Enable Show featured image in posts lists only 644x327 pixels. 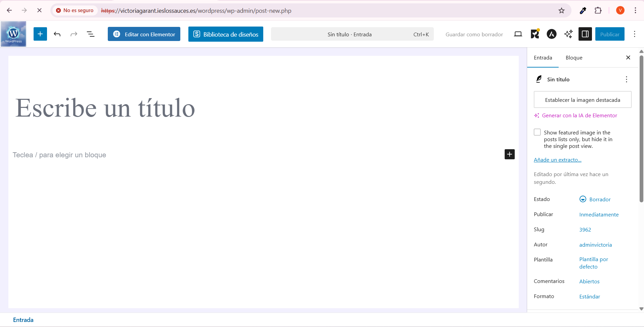coord(537,132)
